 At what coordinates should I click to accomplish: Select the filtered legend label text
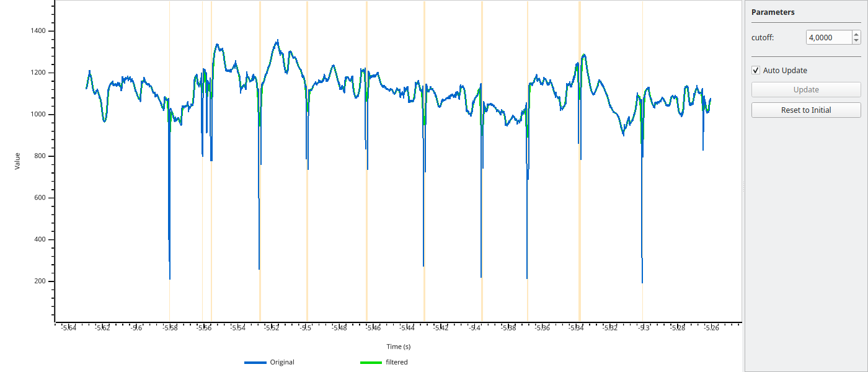[x=397, y=363]
